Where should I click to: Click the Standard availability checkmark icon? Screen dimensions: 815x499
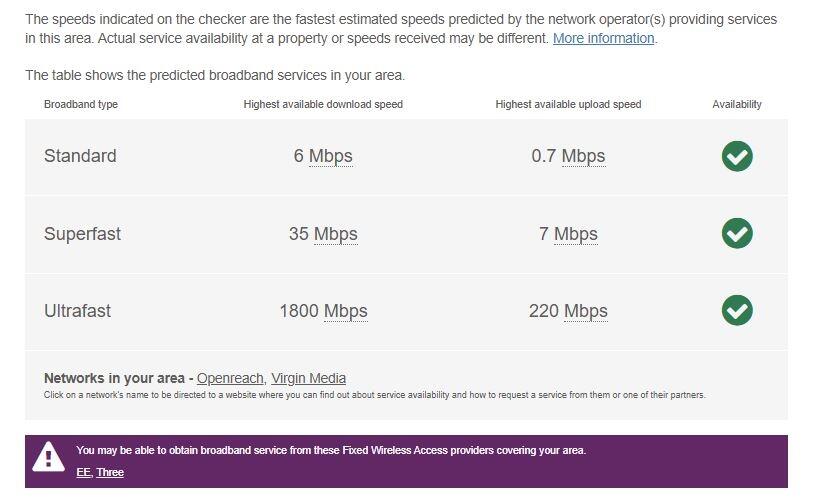pos(737,156)
